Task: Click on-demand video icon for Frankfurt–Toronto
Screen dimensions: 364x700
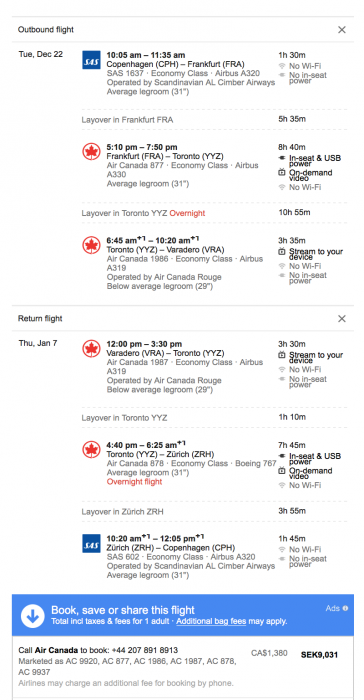Action: click(281, 172)
